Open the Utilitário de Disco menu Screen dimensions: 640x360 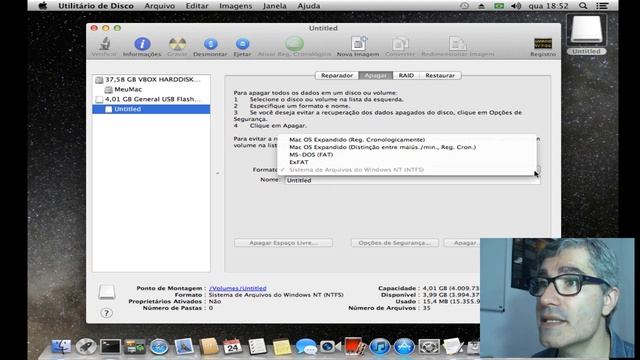click(x=96, y=6)
